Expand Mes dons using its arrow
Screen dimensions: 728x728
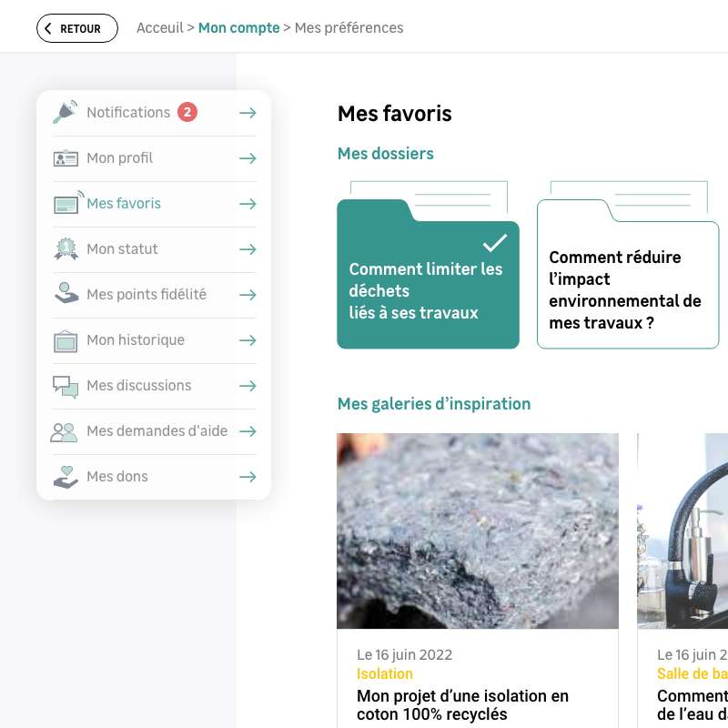click(x=248, y=477)
